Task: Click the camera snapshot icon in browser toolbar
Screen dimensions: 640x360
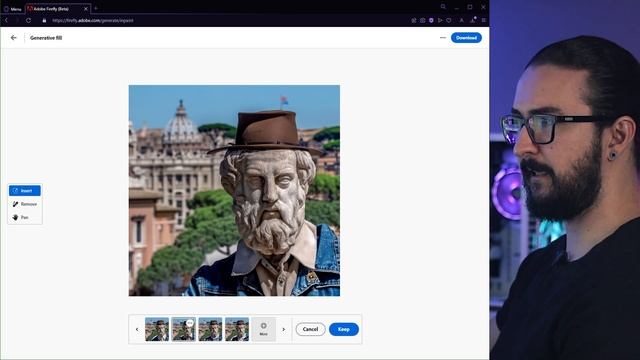Action: coord(422,20)
